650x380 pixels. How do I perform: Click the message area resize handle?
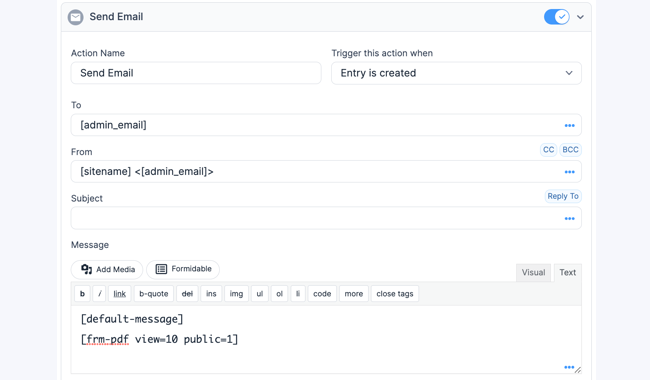(x=578, y=370)
